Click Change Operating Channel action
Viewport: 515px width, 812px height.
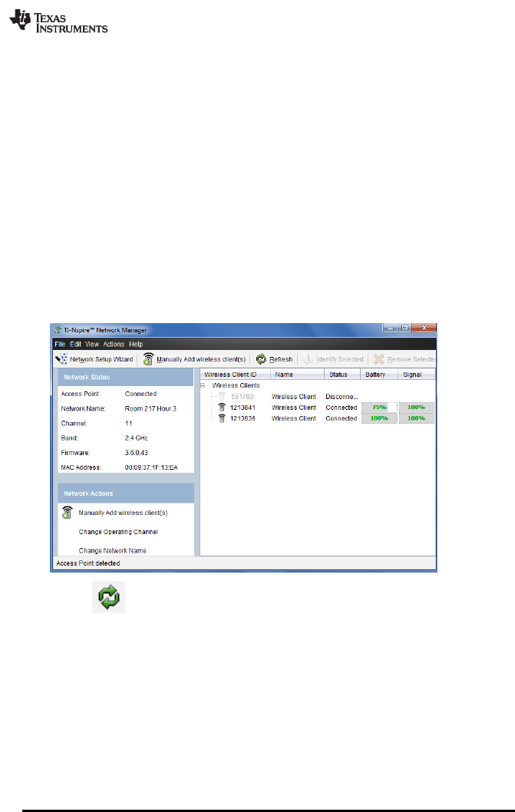[x=118, y=532]
